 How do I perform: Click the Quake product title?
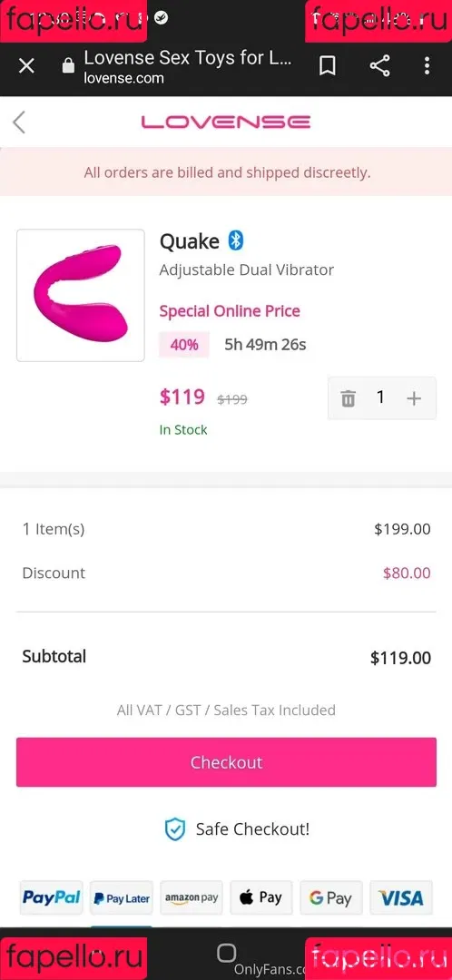[190, 240]
